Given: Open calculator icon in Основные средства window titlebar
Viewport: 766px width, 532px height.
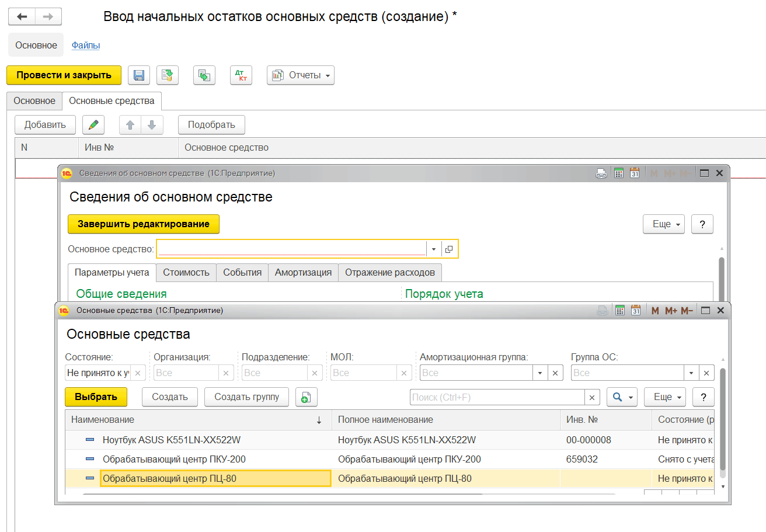Looking at the screenshot, I should coord(621,311).
